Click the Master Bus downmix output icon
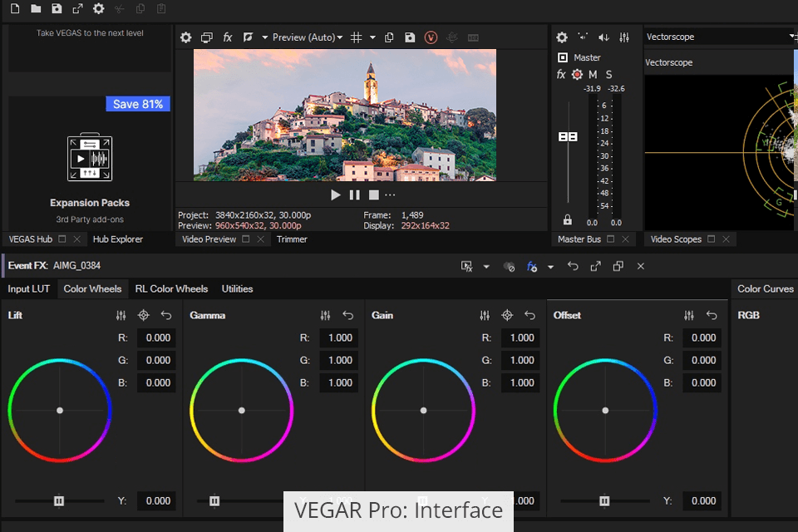Screen dimensions: 798x532 (x=582, y=37)
